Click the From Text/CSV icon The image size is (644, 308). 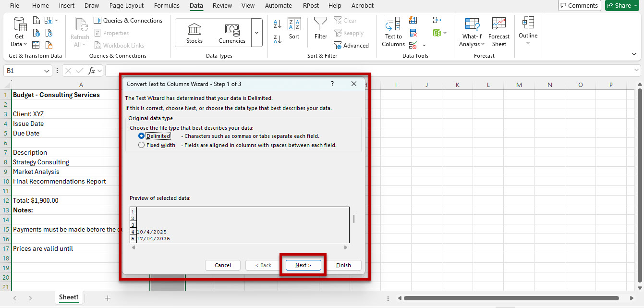point(36,21)
